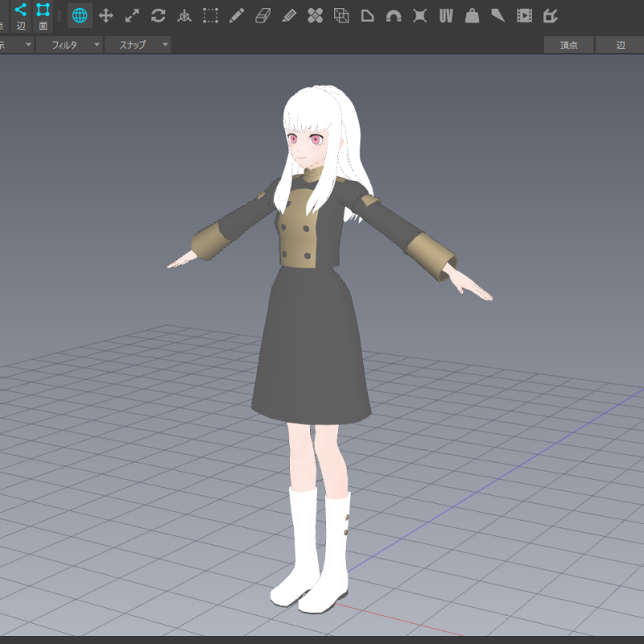The image size is (644, 644).
Task: Click the 頂点 button
Action: pyautogui.click(x=569, y=45)
